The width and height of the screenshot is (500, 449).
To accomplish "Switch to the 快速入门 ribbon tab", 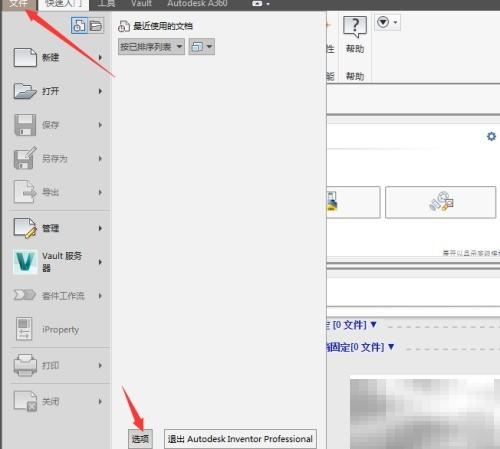I will 63,4.
